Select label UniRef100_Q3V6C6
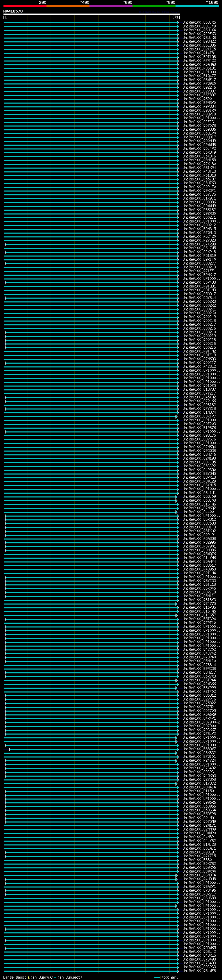This screenshot has height=980, width=222. (199, 439)
